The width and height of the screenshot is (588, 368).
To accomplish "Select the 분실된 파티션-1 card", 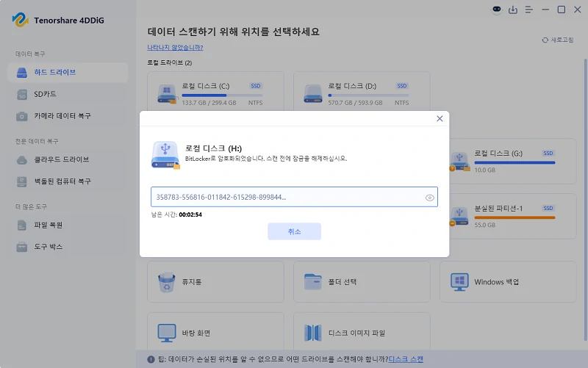I will pos(512,216).
